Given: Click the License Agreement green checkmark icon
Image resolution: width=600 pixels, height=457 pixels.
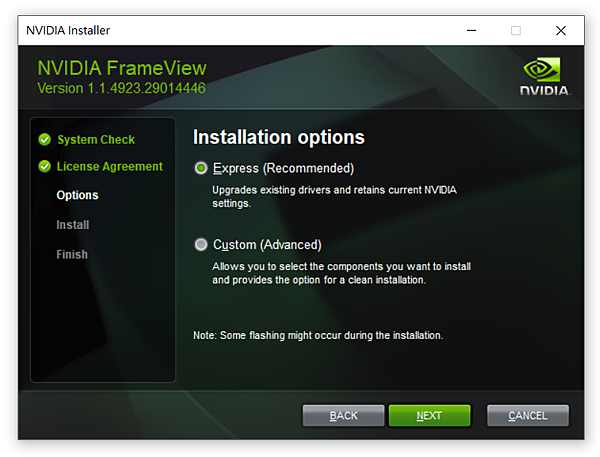Looking at the screenshot, I should [x=45, y=166].
